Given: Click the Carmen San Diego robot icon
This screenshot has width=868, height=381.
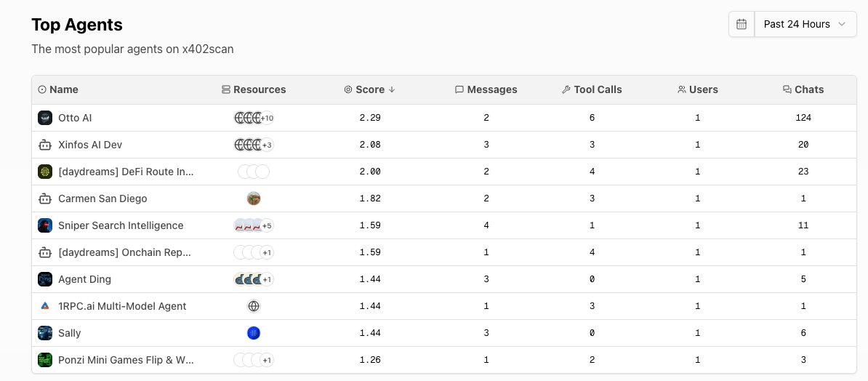Looking at the screenshot, I should click(x=45, y=198).
